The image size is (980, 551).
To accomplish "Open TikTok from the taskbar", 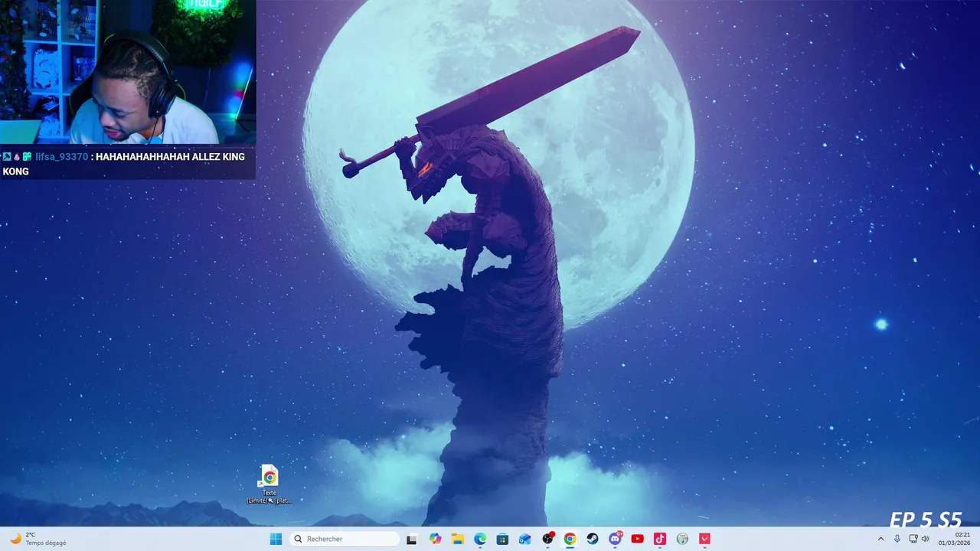I will click(x=660, y=539).
